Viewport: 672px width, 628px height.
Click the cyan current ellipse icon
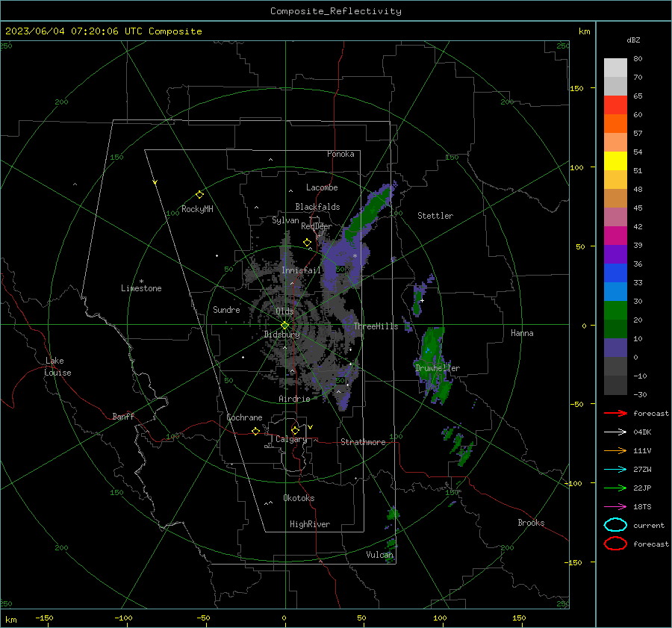point(615,525)
